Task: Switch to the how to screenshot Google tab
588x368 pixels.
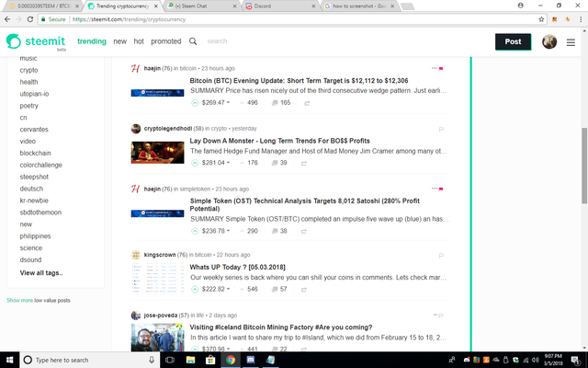Action: [359, 6]
